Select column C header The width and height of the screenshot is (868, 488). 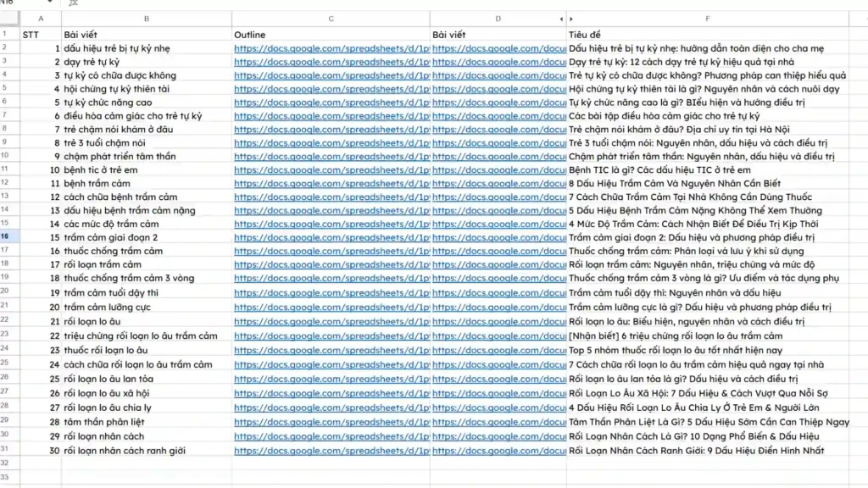click(331, 19)
